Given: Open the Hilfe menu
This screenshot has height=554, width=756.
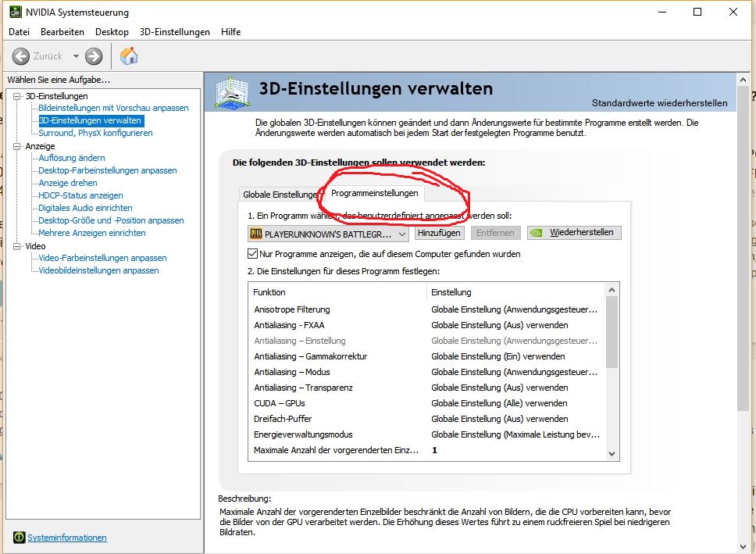Looking at the screenshot, I should [x=230, y=32].
